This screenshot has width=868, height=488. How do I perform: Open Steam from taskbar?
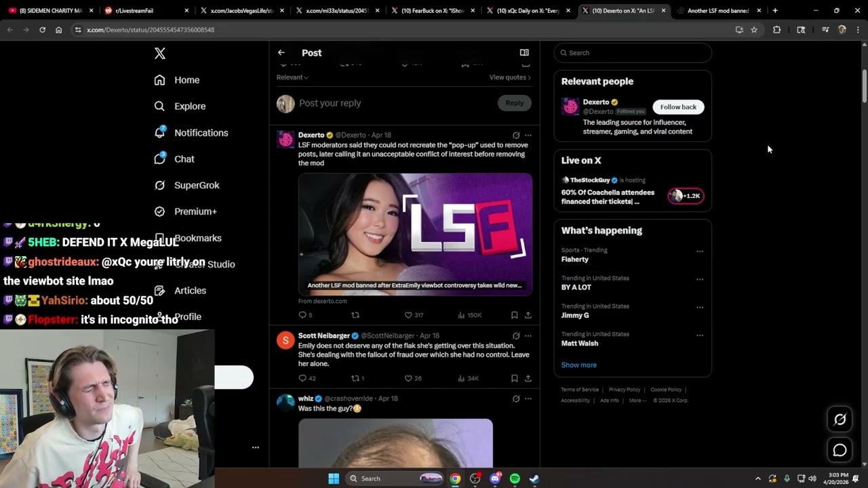coord(534,479)
